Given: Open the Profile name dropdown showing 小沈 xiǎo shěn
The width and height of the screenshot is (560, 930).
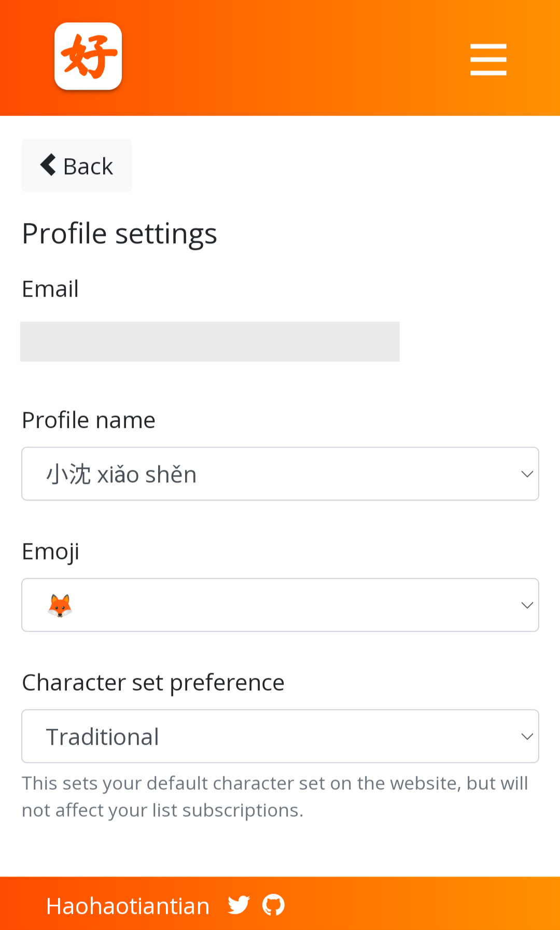Looking at the screenshot, I should (280, 474).
